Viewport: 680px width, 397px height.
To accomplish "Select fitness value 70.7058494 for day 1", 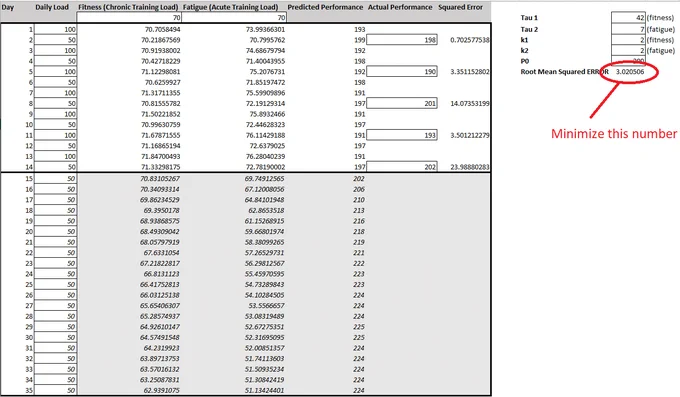I will tap(163, 30).
